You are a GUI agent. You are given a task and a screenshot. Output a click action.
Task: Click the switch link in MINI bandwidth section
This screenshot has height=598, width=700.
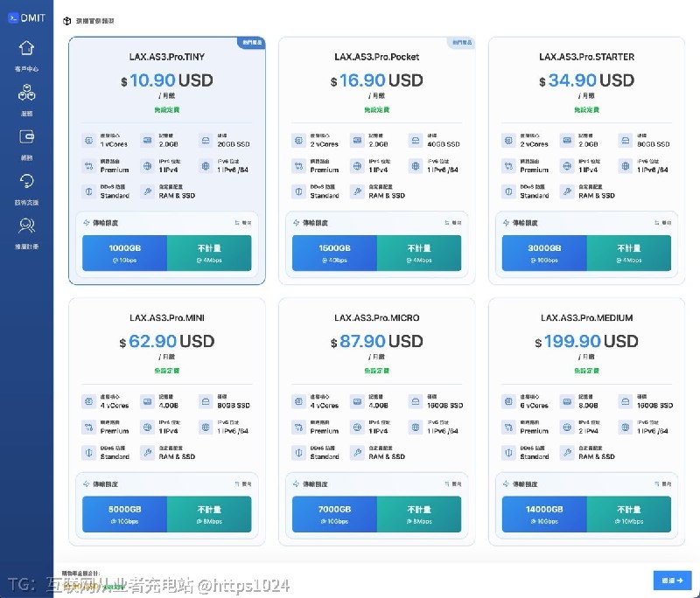243,483
